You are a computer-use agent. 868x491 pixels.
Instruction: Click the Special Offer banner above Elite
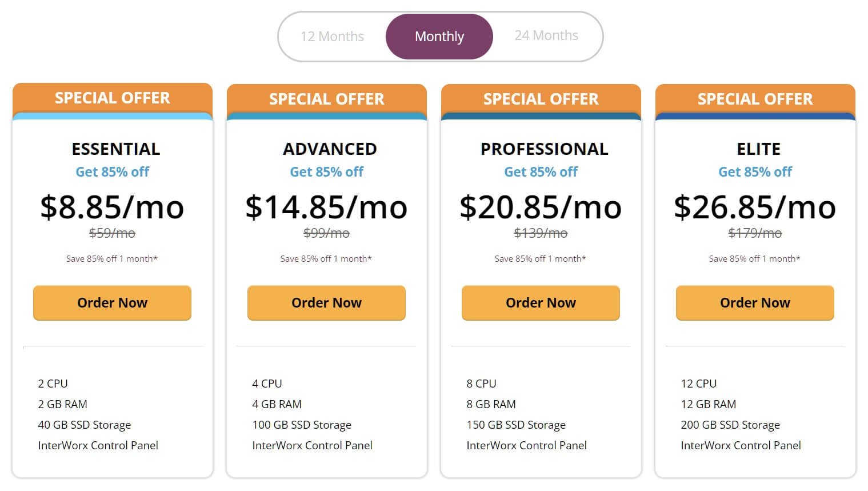pos(755,99)
